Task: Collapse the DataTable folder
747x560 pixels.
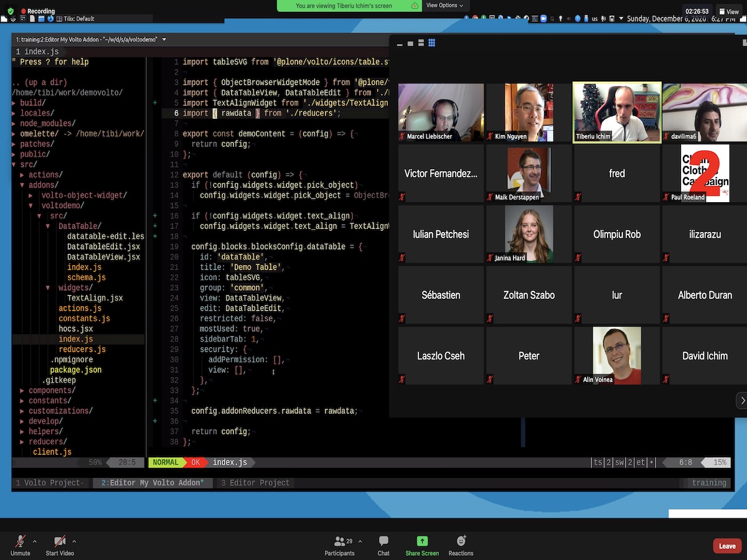Action: click(49, 226)
